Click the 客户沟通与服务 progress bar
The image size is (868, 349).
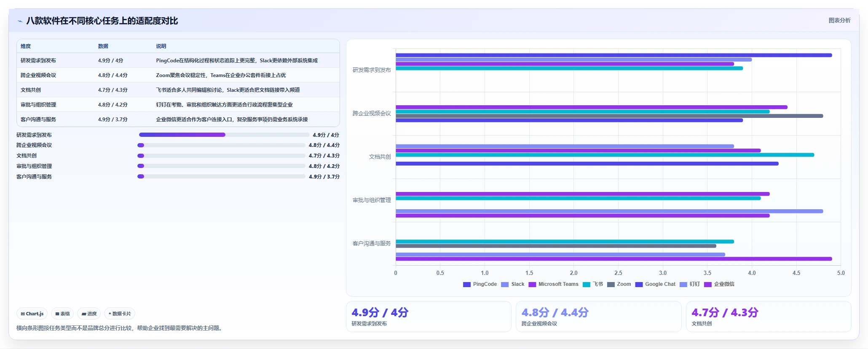click(x=221, y=176)
